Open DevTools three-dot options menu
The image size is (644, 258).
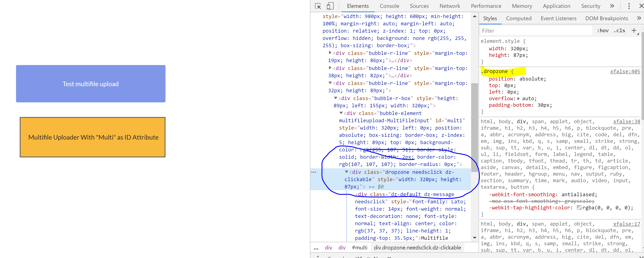click(629, 6)
